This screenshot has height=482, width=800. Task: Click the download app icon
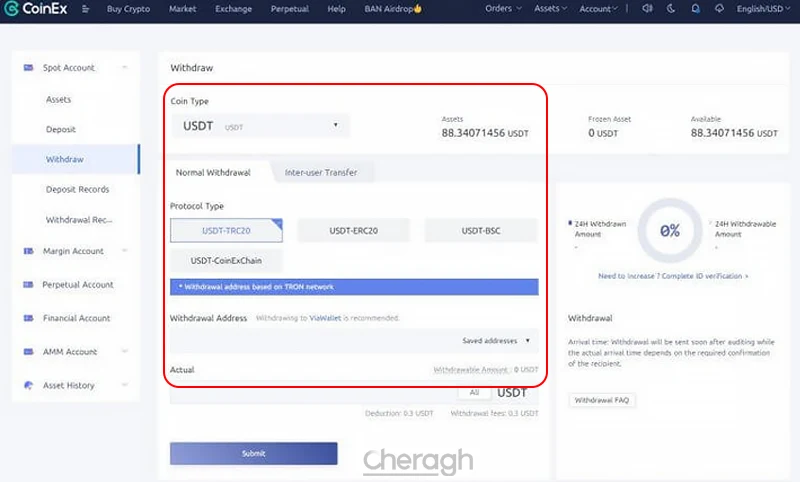[x=719, y=9]
